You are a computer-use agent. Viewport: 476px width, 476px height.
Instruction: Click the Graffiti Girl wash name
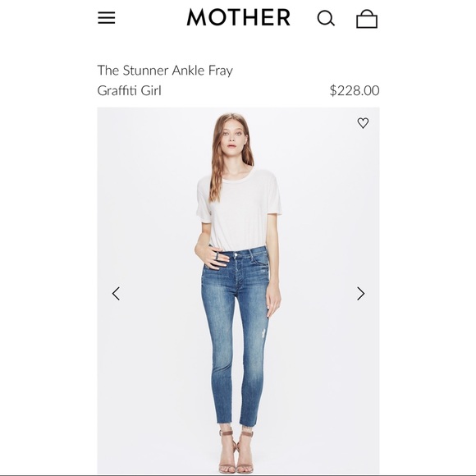point(130,90)
